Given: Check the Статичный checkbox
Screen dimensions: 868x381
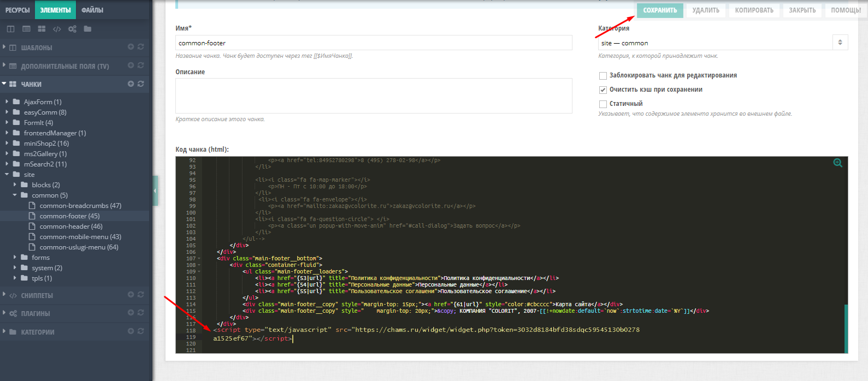Looking at the screenshot, I should click(603, 104).
